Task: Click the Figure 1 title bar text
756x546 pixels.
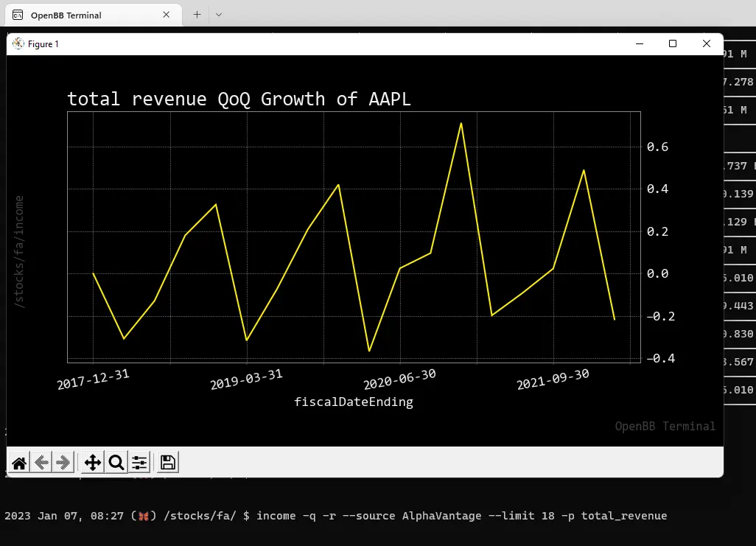Action: point(43,44)
